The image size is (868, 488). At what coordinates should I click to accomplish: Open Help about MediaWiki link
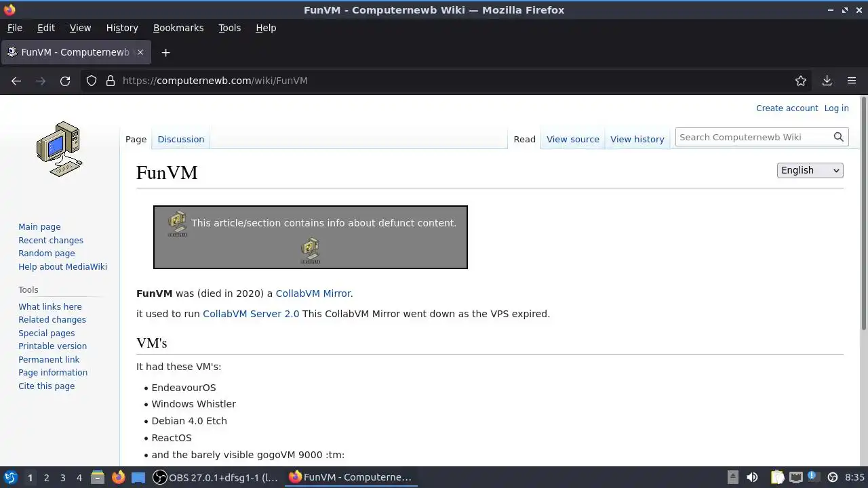(62, 267)
